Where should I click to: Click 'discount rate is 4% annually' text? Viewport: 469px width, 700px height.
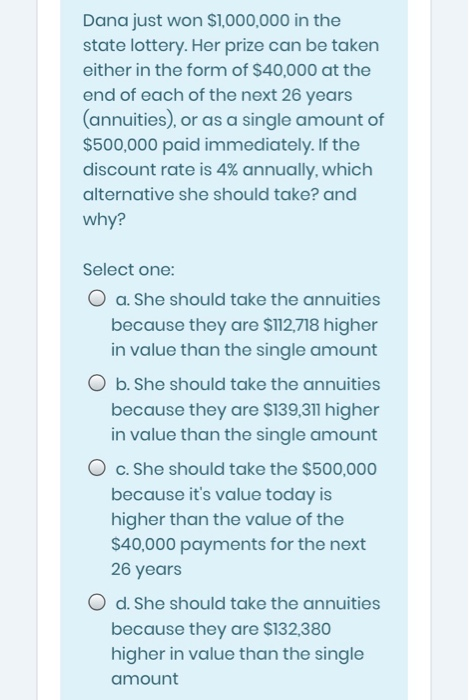[199, 170]
